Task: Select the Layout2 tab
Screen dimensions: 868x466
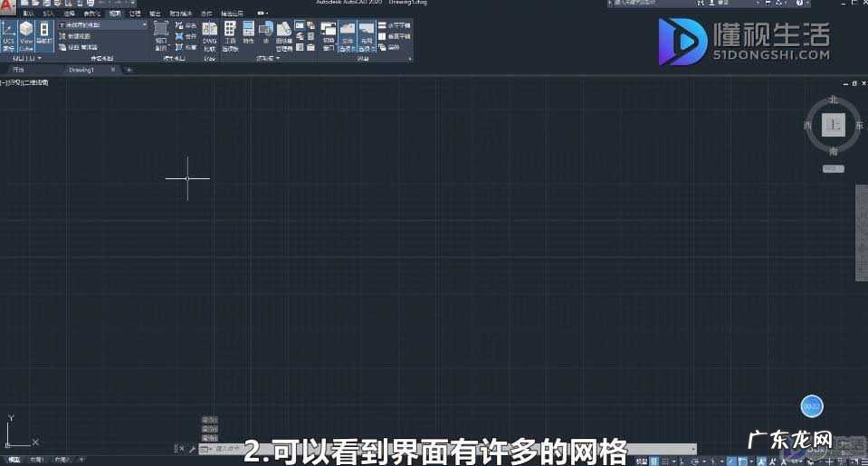Action: click(x=62, y=460)
